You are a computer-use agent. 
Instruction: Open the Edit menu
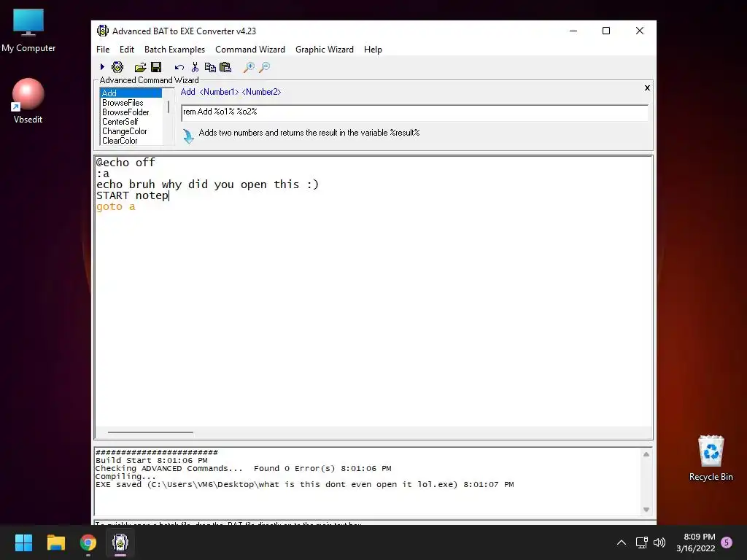point(127,50)
